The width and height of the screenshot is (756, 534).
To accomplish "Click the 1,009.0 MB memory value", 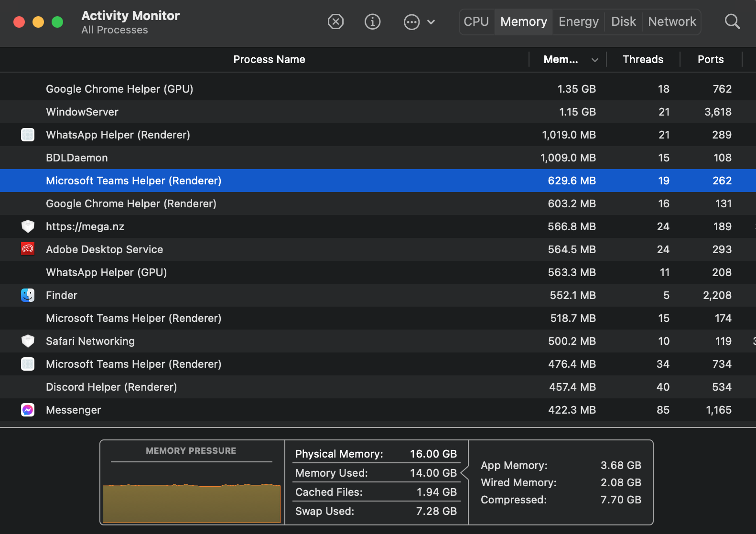I will pos(568,158).
